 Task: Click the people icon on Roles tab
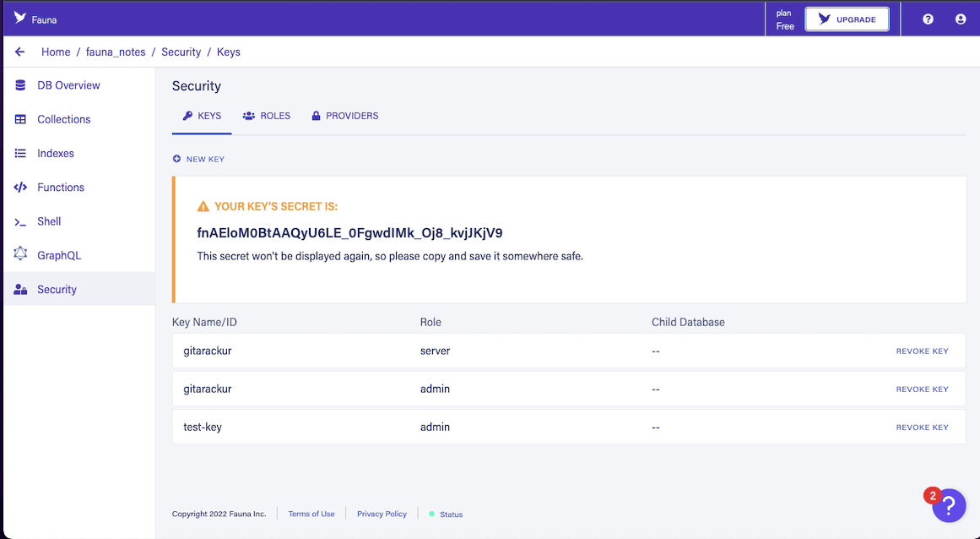(249, 116)
